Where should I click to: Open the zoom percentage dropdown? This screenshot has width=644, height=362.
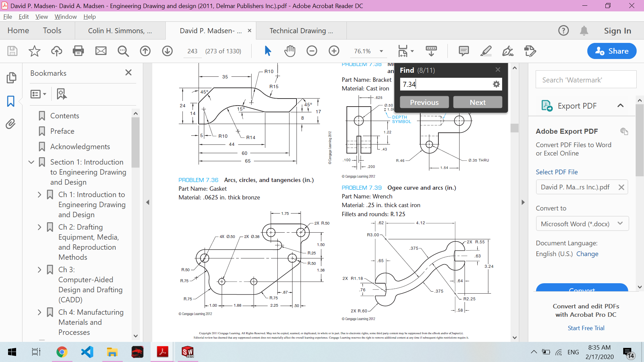(x=381, y=51)
